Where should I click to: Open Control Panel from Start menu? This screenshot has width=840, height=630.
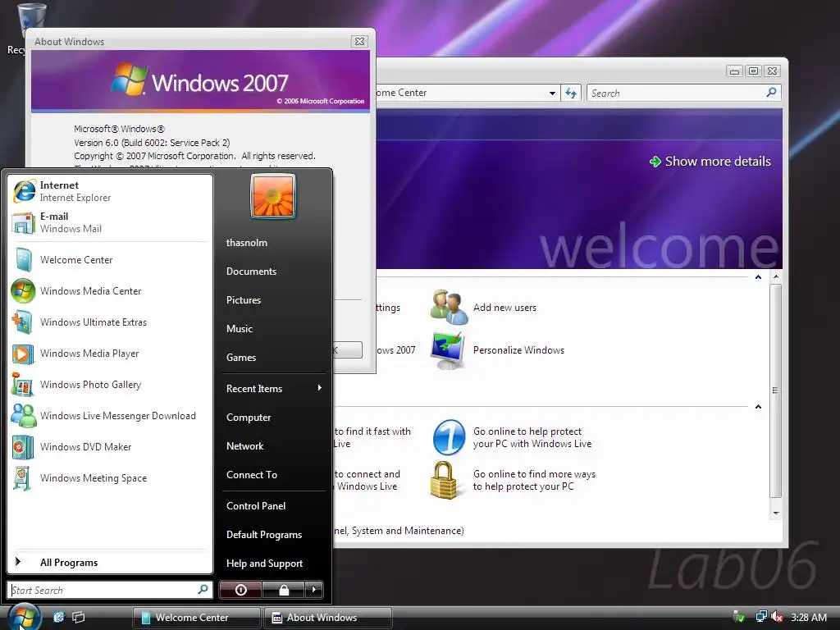(x=256, y=506)
